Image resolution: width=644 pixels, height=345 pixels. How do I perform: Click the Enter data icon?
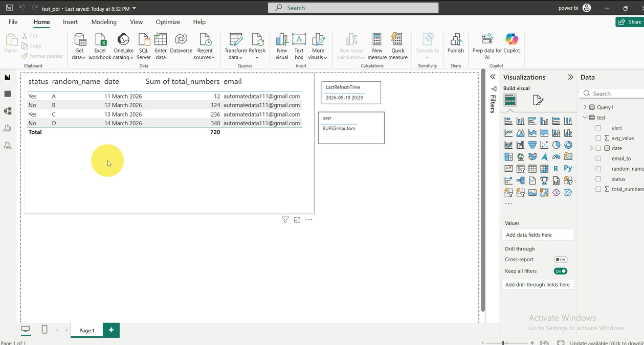coord(161,47)
